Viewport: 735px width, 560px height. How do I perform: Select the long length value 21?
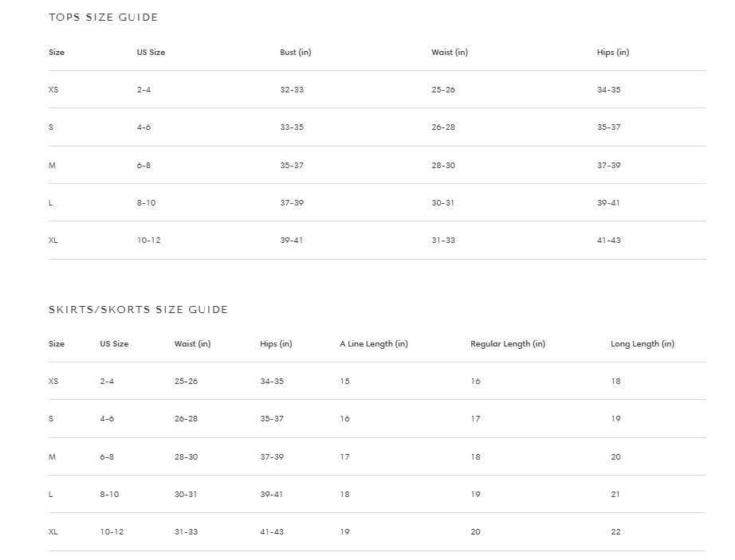pos(615,495)
